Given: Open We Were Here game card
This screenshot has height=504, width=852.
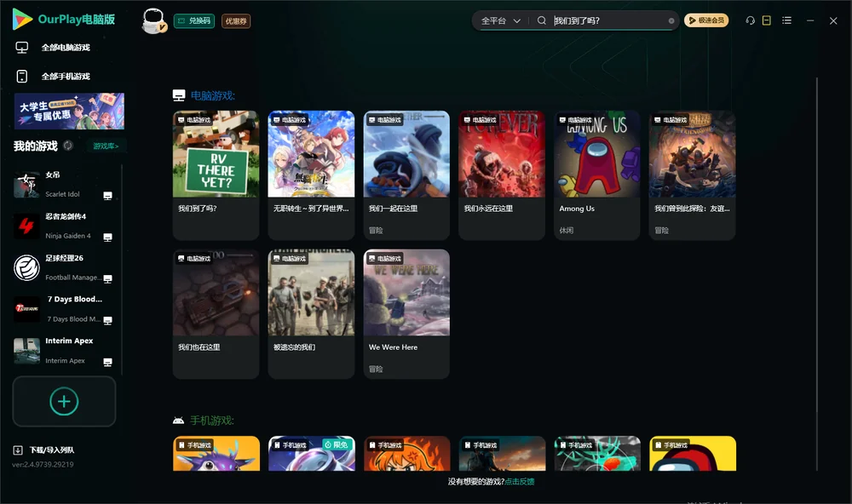Looking at the screenshot, I should coord(406,314).
